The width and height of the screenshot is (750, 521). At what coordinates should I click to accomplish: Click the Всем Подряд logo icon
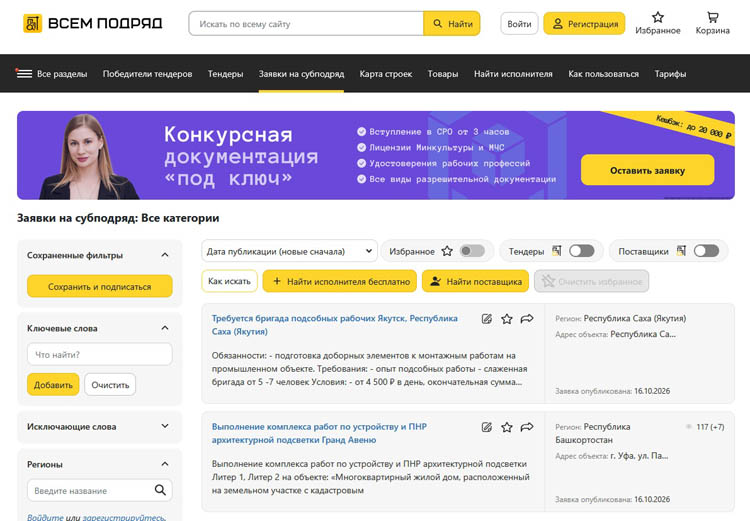click(x=33, y=23)
